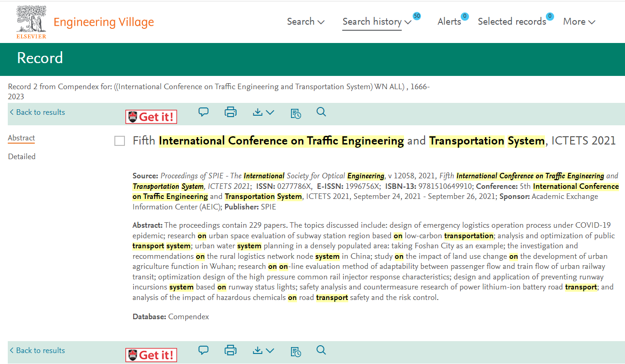Click the Elsevier tree logo
625x364 pixels.
coord(31,22)
